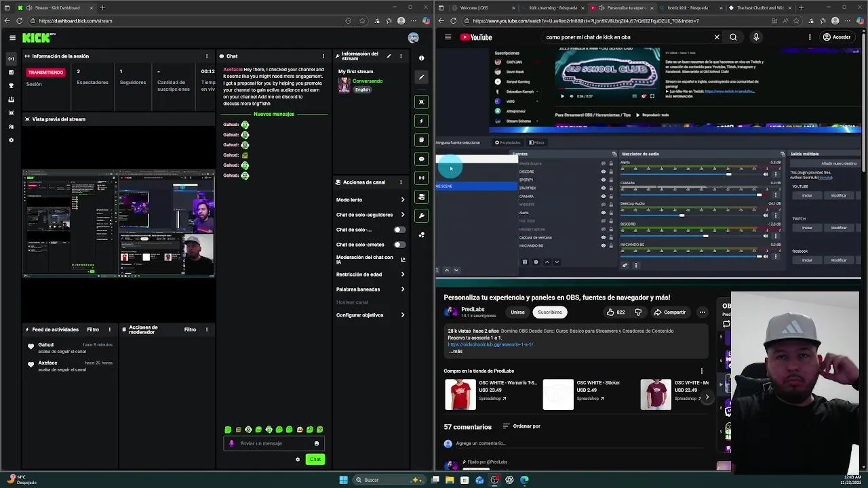Screen dimensions: 868x488
Task: Click the lightning bolt icon in Kick right toolbar
Action: coord(421,121)
